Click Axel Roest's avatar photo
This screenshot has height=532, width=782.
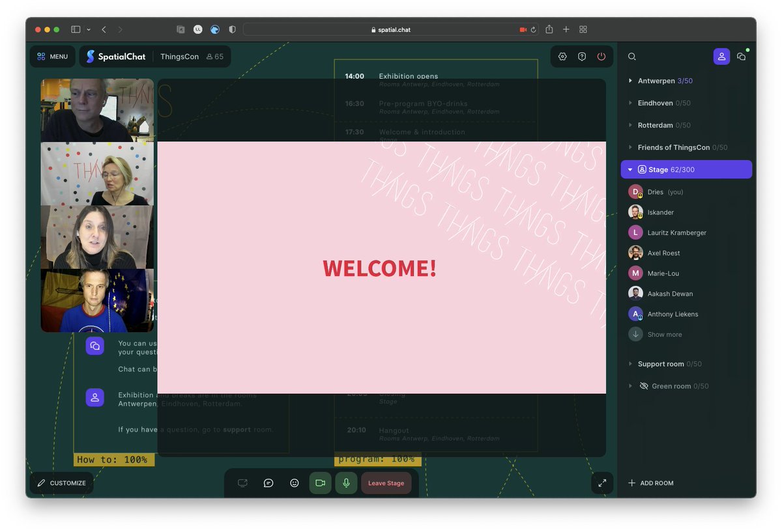(635, 253)
